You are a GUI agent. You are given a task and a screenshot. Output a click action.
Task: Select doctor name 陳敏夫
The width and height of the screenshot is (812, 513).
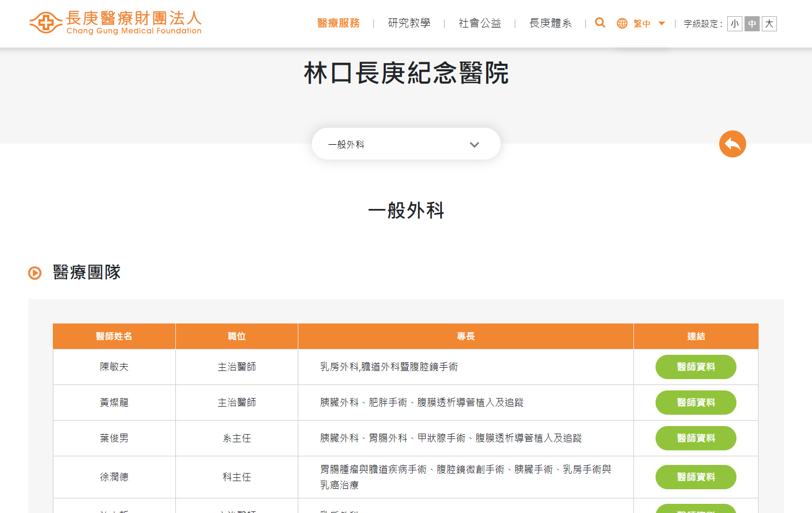point(114,367)
